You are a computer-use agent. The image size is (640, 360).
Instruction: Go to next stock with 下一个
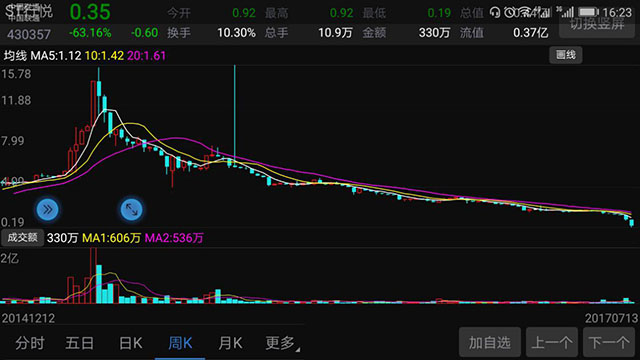(x=609, y=342)
